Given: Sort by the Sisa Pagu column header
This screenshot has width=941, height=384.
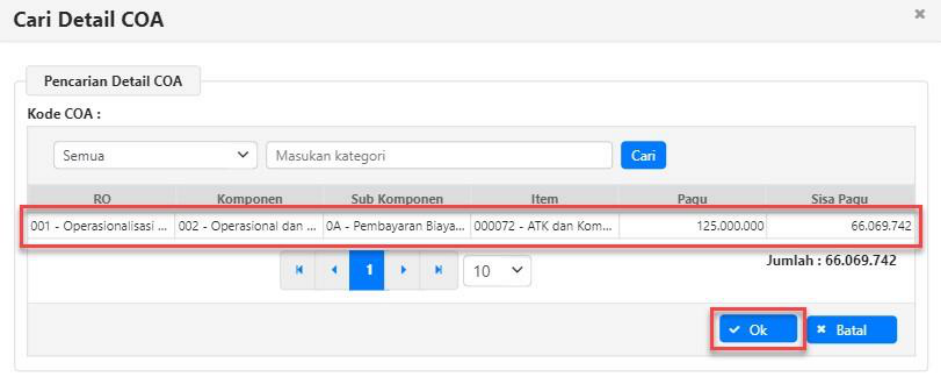Looking at the screenshot, I should (x=840, y=199).
